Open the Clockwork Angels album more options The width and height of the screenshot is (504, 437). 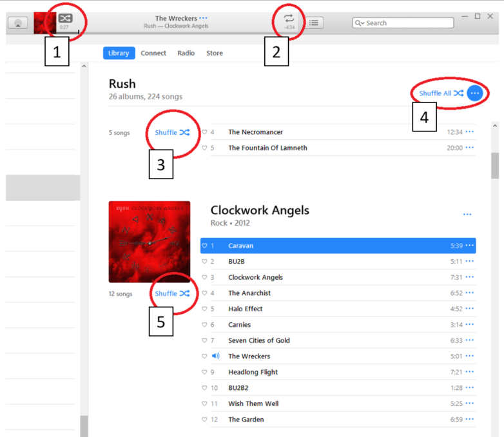click(467, 215)
